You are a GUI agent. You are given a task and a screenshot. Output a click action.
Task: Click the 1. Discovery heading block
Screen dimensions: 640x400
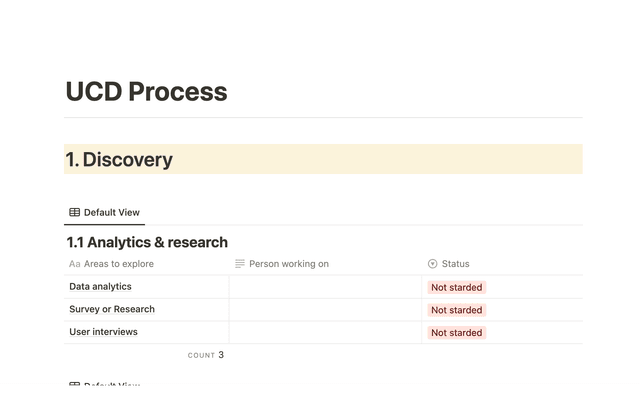point(120,160)
